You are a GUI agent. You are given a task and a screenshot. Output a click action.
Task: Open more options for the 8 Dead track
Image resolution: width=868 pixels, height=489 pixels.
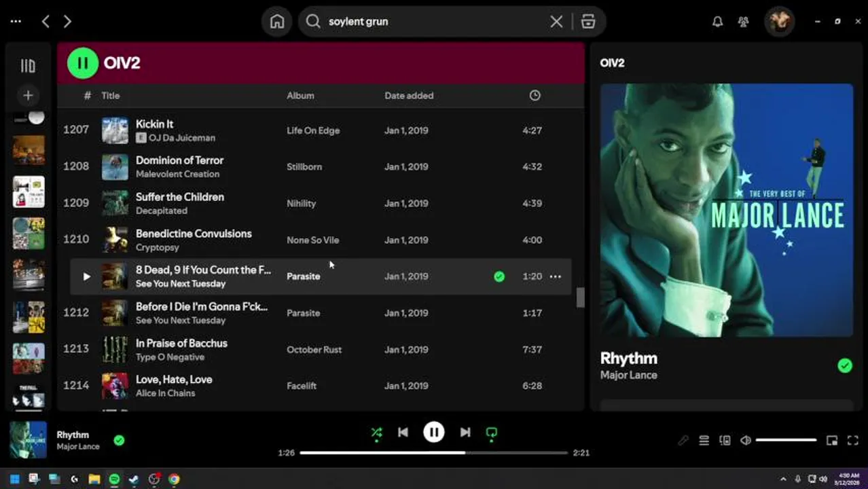[556, 276]
